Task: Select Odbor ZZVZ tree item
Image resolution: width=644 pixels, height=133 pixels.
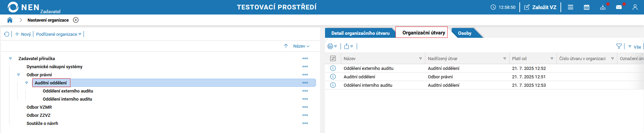Action: coord(39,115)
